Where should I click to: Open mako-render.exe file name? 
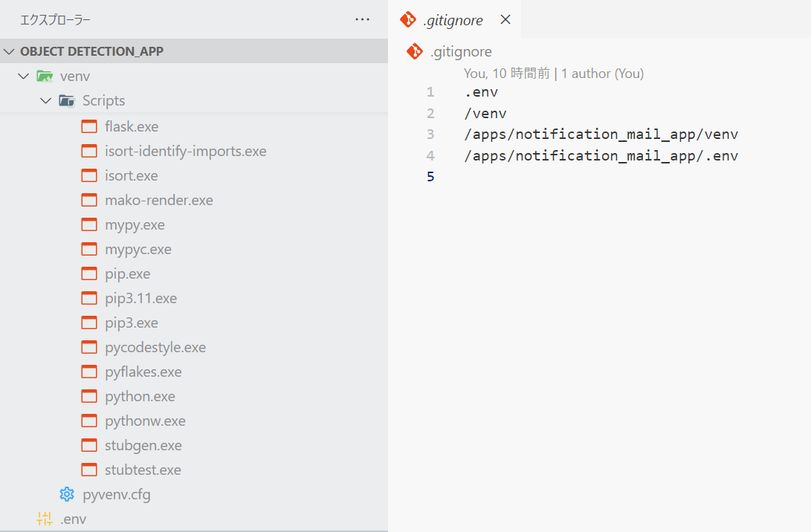[159, 200]
